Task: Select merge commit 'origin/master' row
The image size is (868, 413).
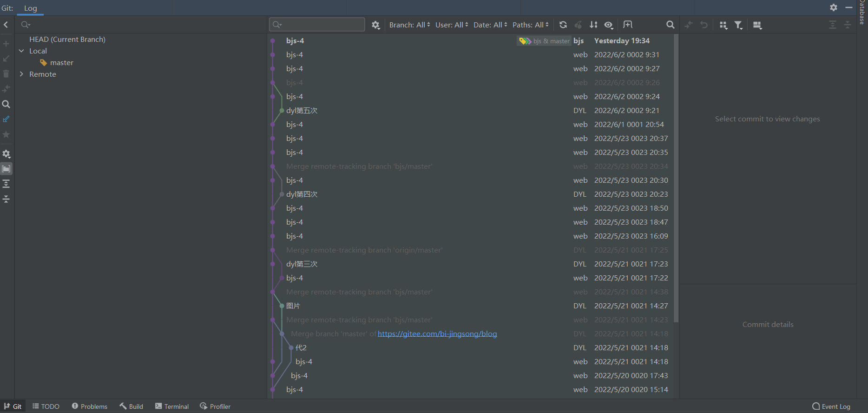Action: [x=471, y=250]
